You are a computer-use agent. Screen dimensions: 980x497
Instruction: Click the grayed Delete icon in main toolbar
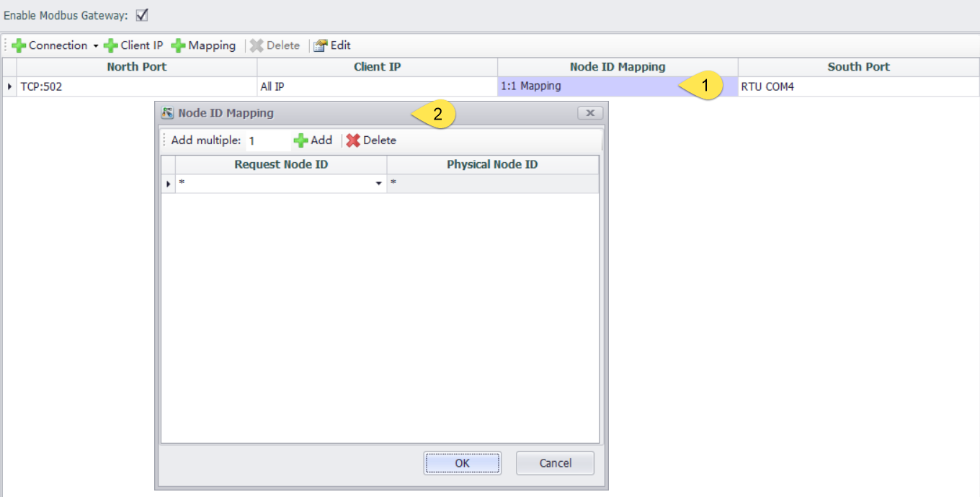(x=257, y=45)
